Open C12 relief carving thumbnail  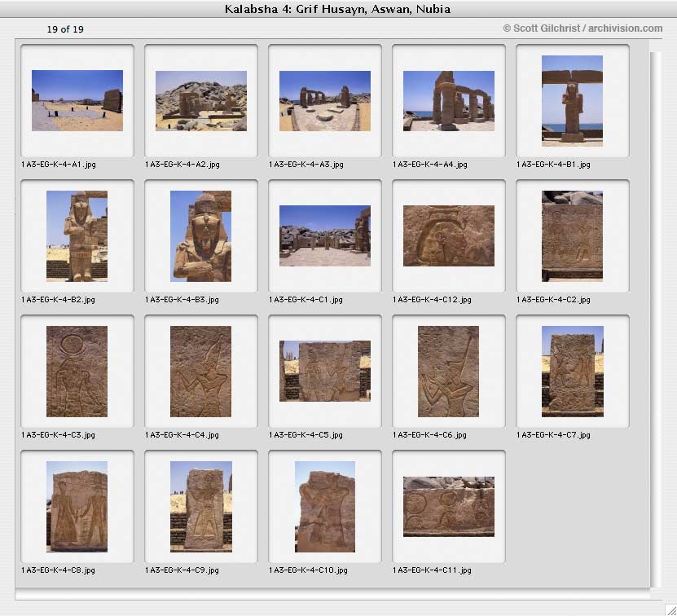[449, 235]
